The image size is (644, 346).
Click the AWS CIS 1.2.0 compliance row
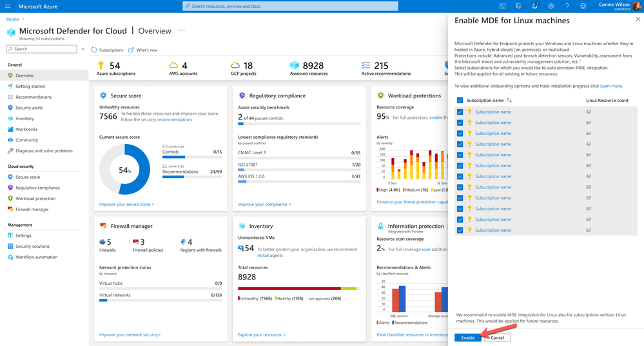coord(299,178)
